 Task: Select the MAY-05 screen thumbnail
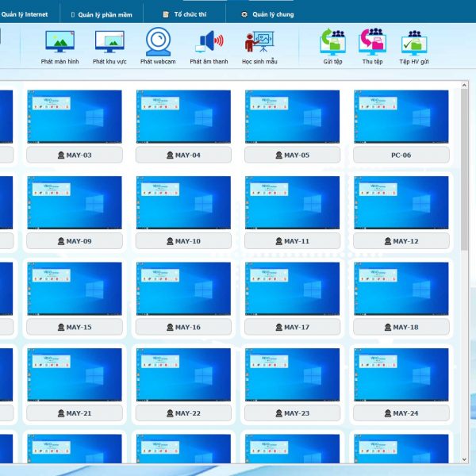(x=292, y=117)
